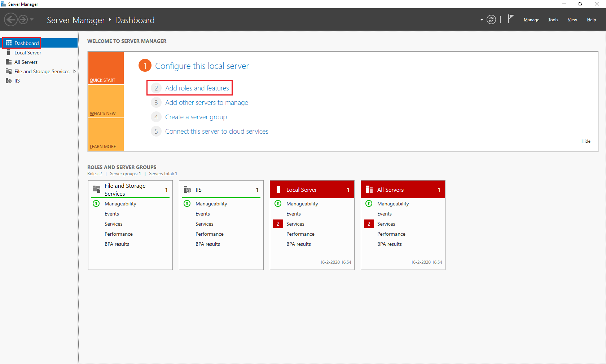Open the notifications flag icon
606x364 pixels.
(x=510, y=19)
